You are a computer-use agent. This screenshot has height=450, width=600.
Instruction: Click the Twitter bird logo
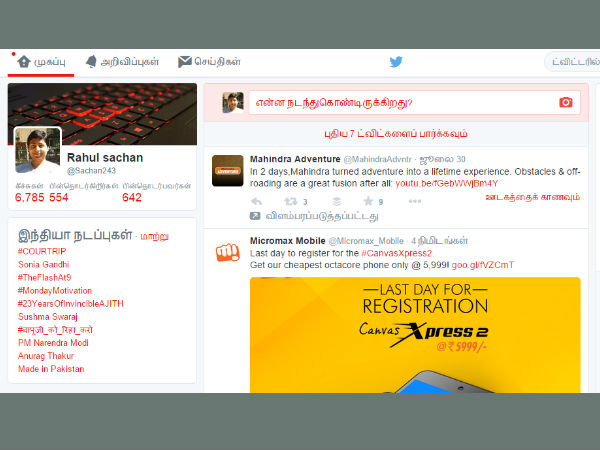coord(396,62)
